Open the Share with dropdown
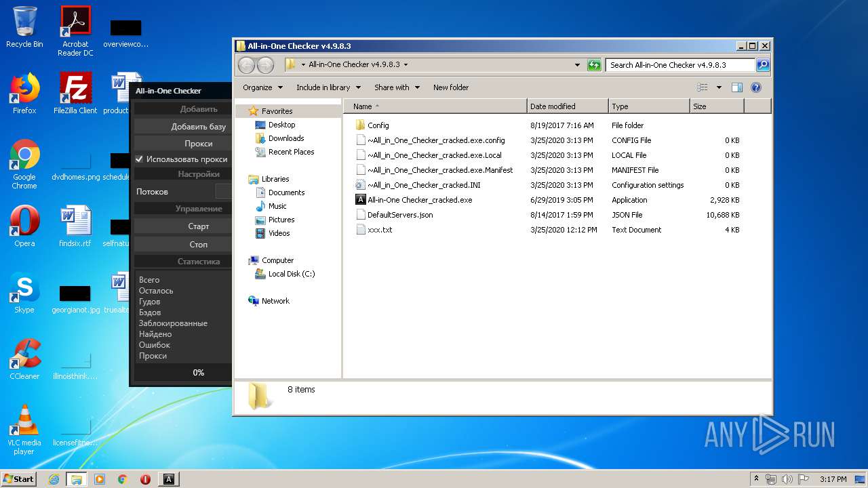 click(x=397, y=87)
